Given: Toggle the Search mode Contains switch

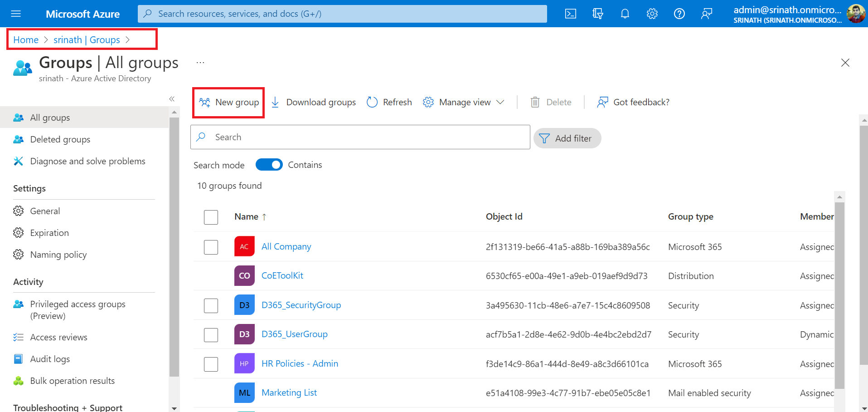Looking at the screenshot, I should [269, 165].
